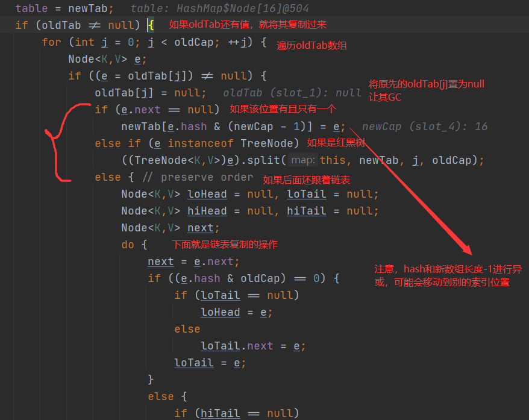Viewport: 529px width, 420px height.
Task: Click the "else" keyword above "loTail.next = e;"
Action: coord(187,329)
